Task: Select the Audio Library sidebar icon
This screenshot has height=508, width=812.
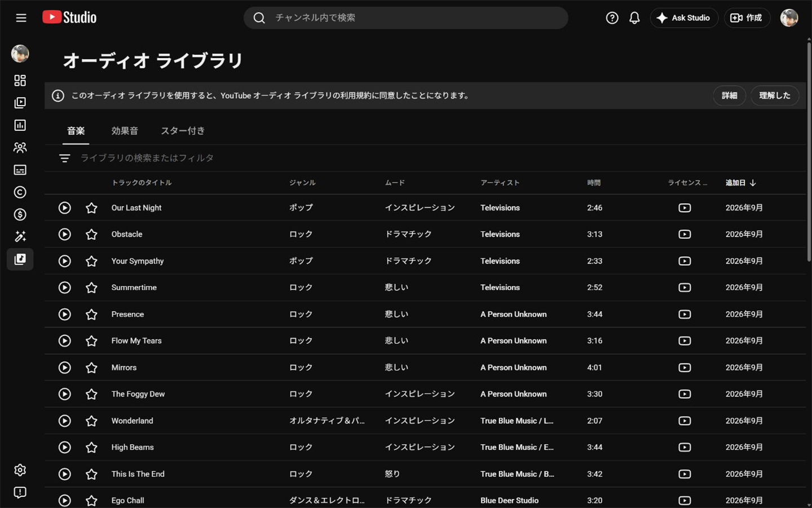Action: pyautogui.click(x=20, y=259)
